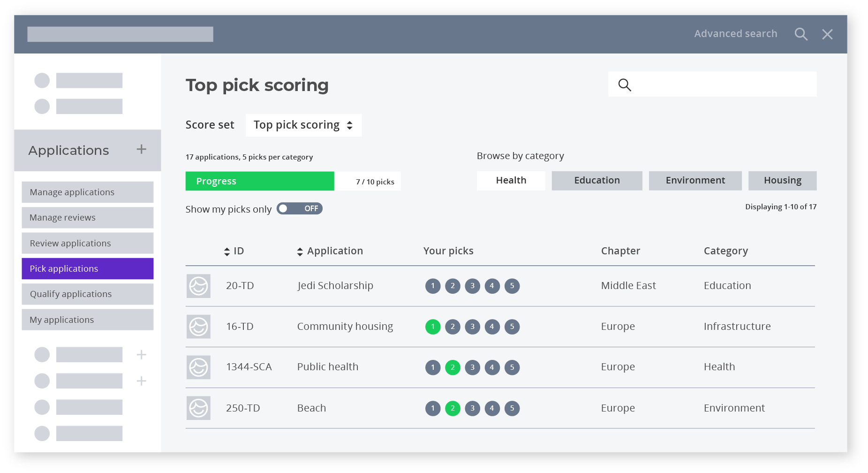
Task: Open the Community housing application avatar icon
Action: 198,327
